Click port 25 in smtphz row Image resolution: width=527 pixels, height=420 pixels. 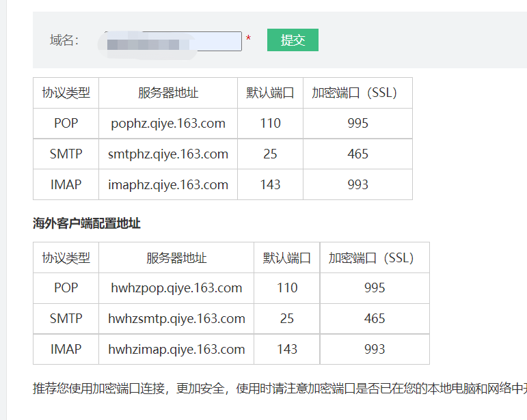coord(270,154)
